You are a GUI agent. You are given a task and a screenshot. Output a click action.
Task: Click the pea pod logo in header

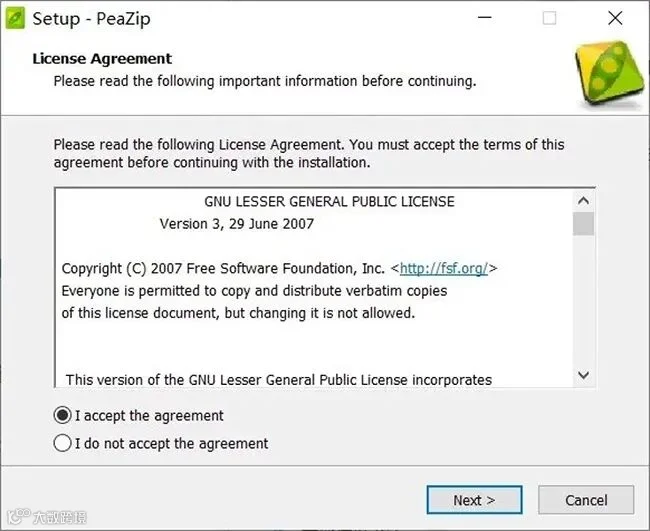coord(609,74)
